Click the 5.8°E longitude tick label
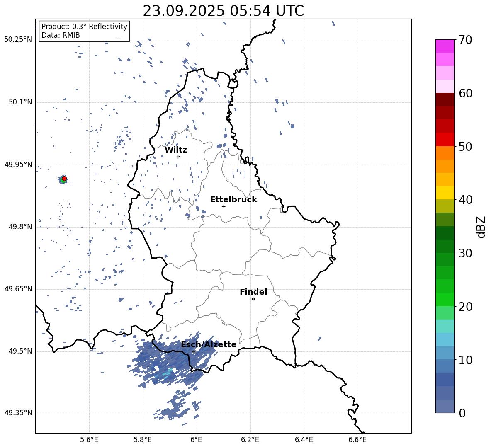The width and height of the screenshot is (491, 448). pyautogui.click(x=143, y=440)
